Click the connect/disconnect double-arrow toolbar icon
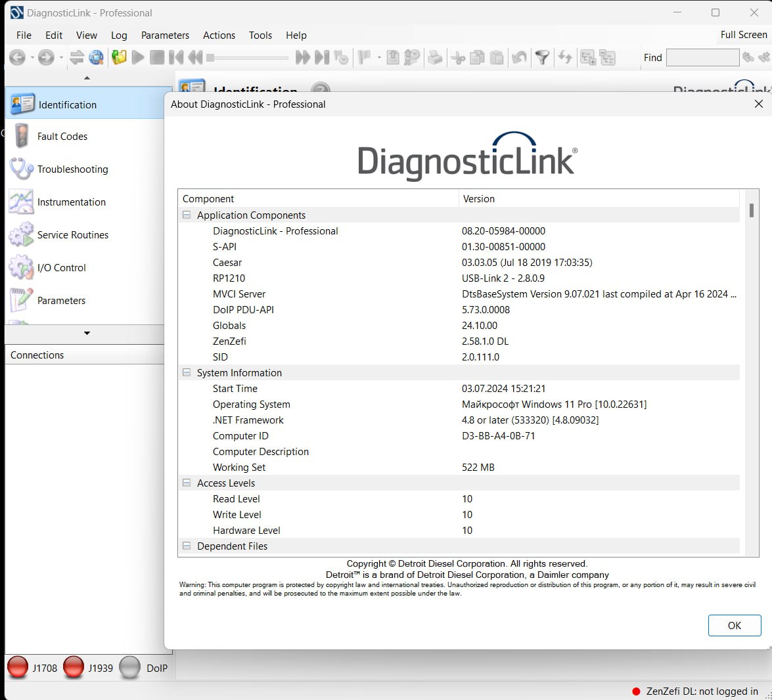This screenshot has width=772, height=700. coord(77,58)
